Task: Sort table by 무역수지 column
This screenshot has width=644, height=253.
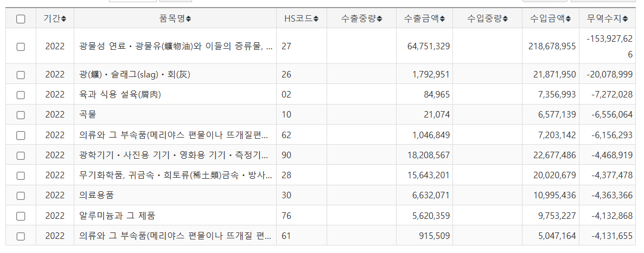Action: point(608,18)
